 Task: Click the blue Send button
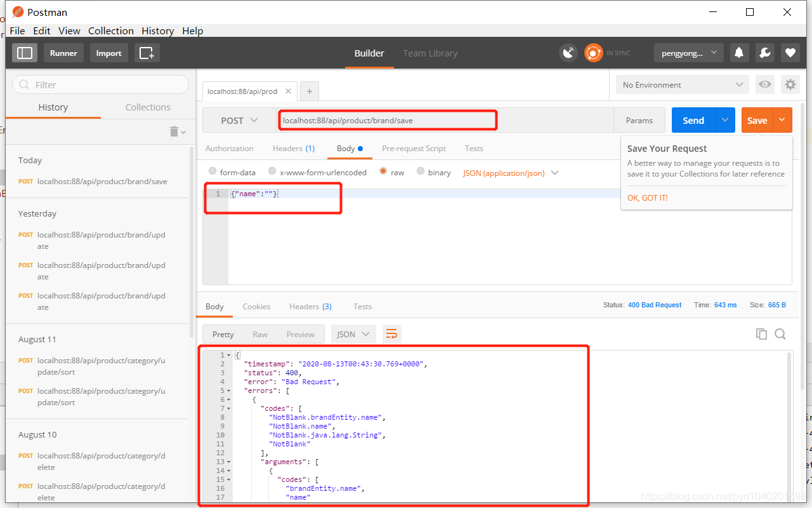[x=693, y=120]
